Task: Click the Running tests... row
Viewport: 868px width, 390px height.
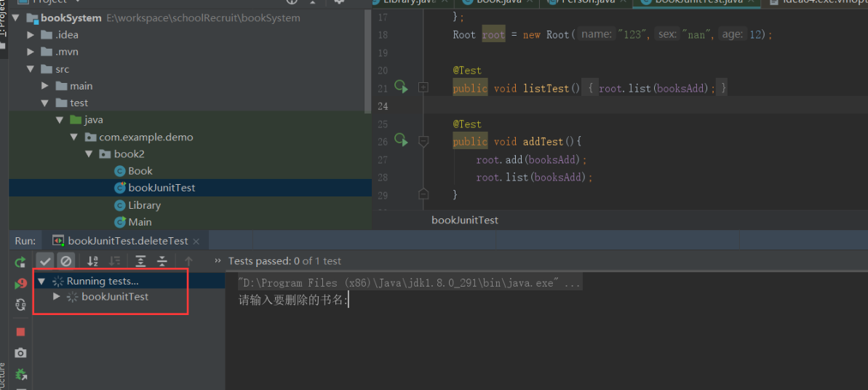Action: [129, 281]
